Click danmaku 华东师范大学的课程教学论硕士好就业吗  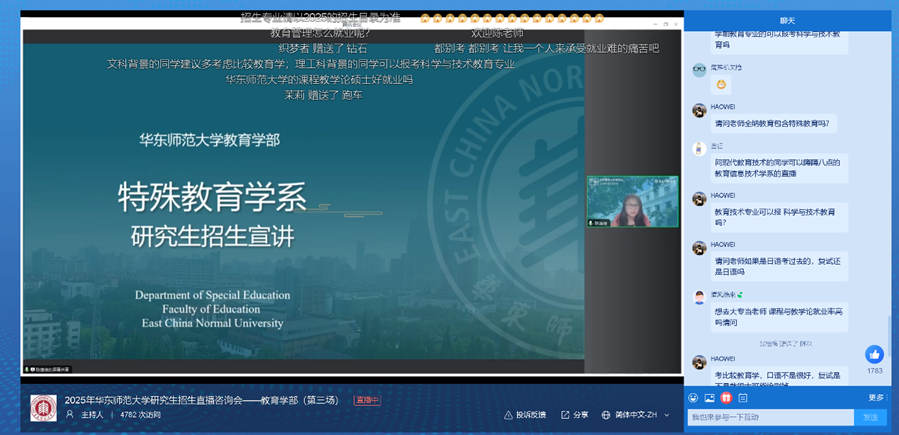pos(319,80)
